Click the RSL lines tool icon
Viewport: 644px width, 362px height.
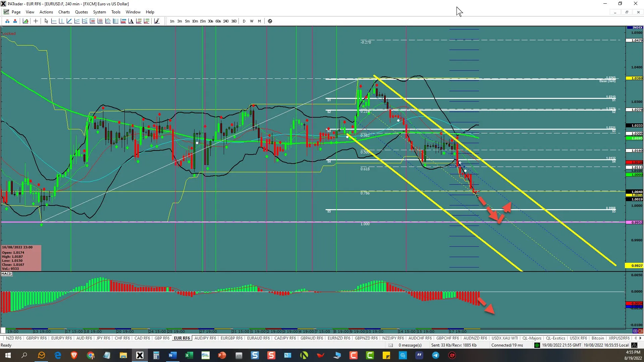click(x=147, y=21)
